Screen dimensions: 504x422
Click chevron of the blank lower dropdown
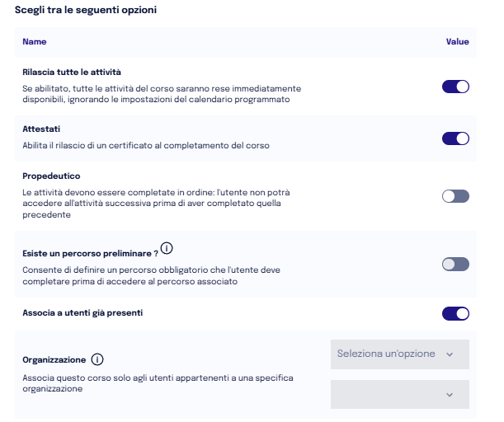click(x=450, y=395)
